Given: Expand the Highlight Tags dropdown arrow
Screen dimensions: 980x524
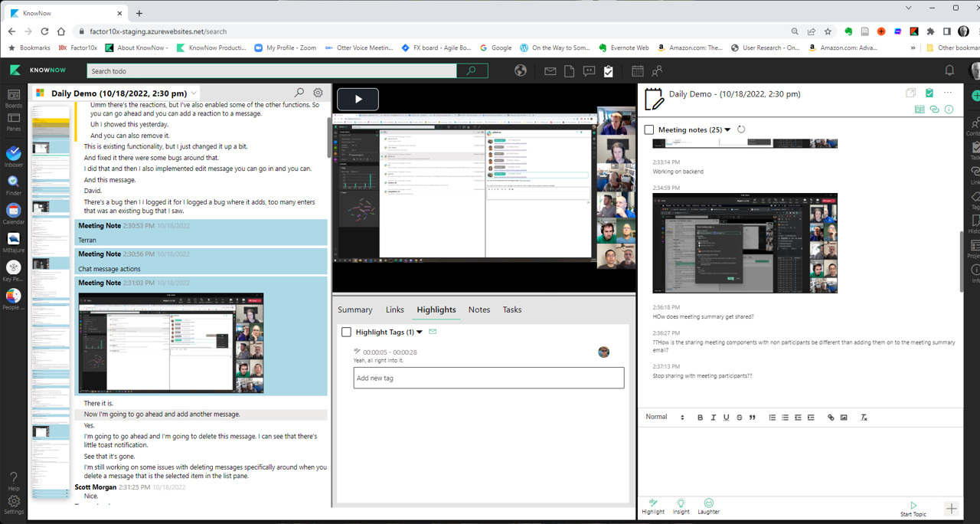Looking at the screenshot, I should point(420,332).
